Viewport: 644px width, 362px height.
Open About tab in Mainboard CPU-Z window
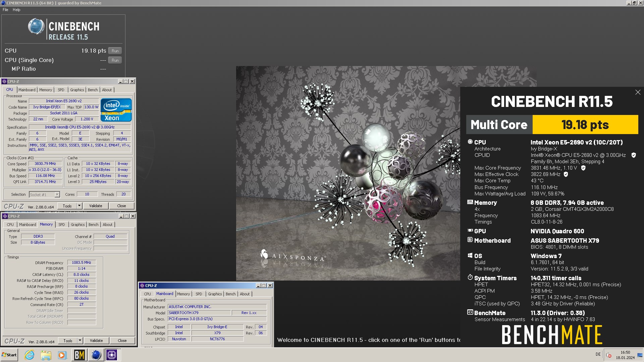click(x=245, y=294)
